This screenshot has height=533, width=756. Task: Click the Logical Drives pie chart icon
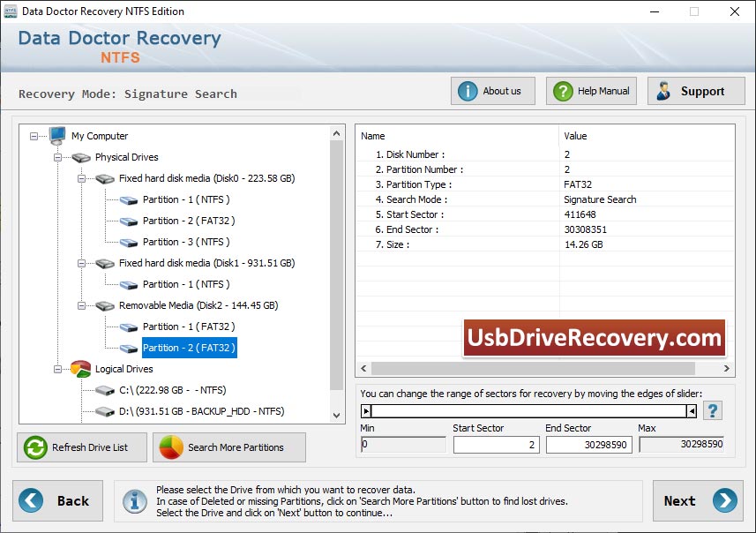(81, 369)
